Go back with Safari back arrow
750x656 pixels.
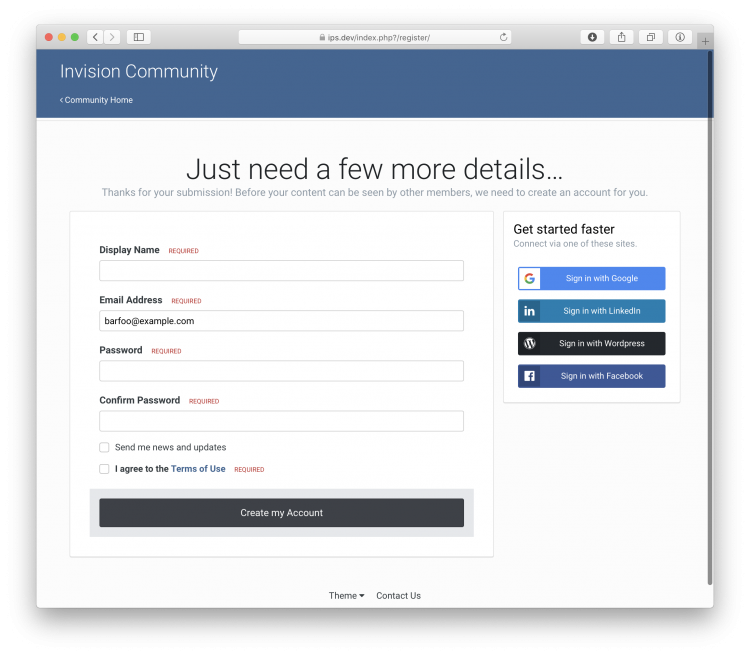click(x=95, y=37)
